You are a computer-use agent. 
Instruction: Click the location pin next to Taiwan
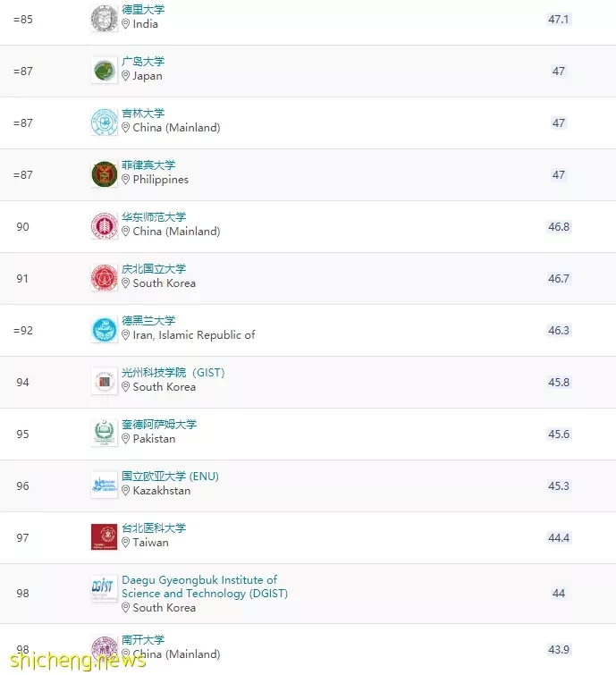tap(126, 543)
